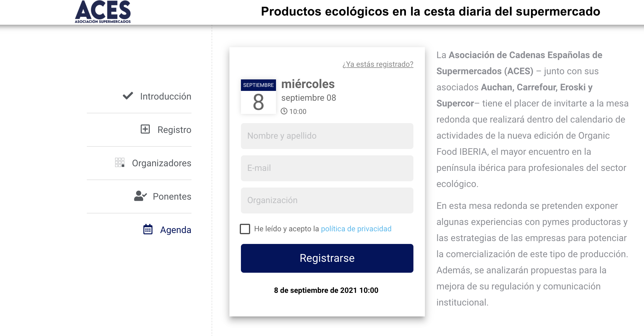Click the clock icon near 10:00

[284, 111]
